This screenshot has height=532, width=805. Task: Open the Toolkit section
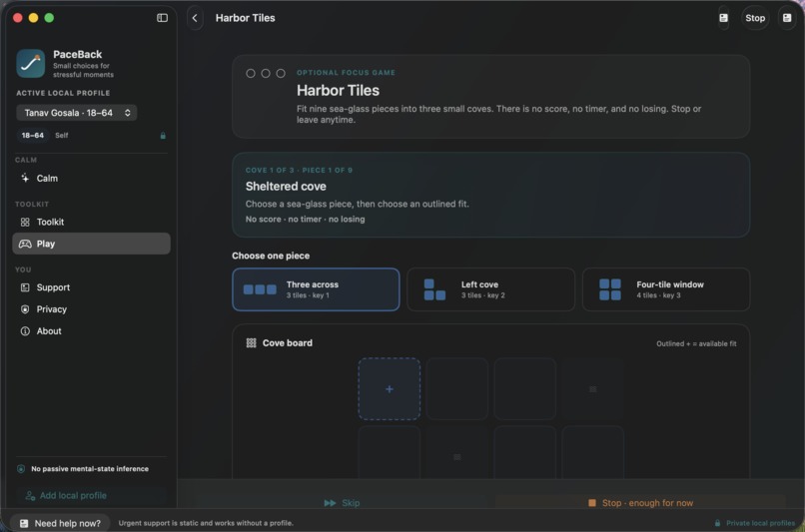(91, 222)
